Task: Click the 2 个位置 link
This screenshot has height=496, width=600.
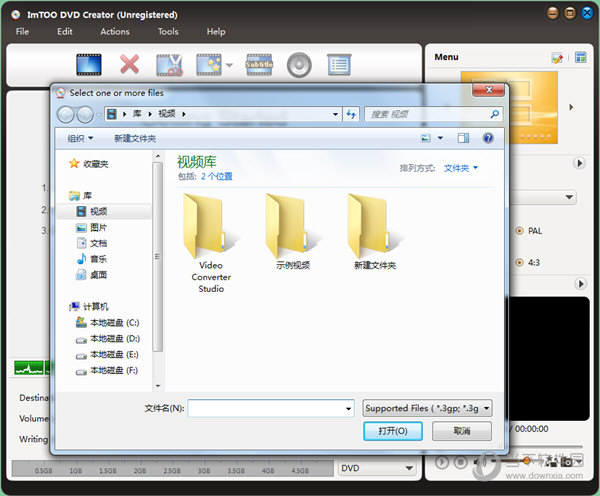Action: click(217, 176)
